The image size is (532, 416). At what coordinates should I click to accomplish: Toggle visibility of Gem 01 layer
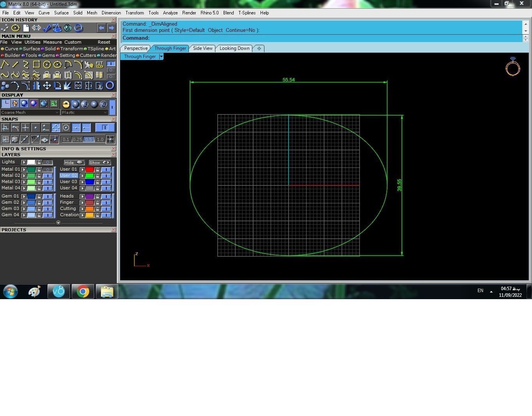[48, 196]
